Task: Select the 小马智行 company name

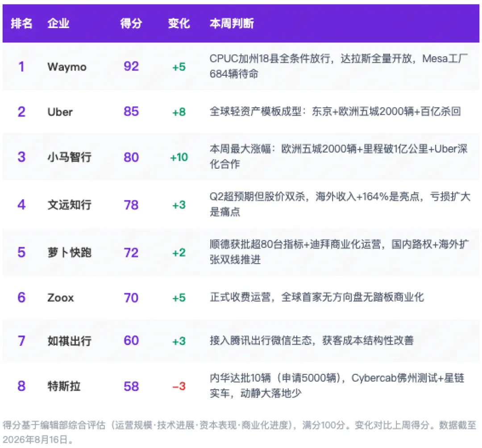Action: pos(70,157)
